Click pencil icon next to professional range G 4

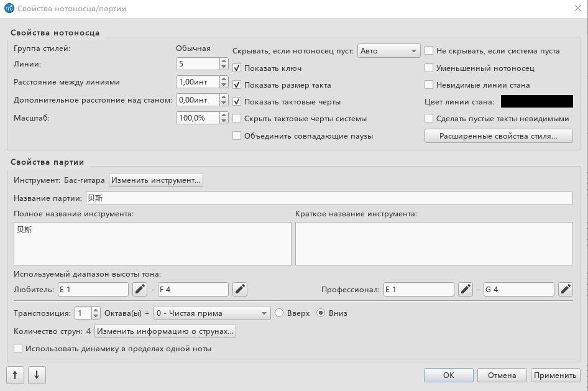[x=565, y=289]
